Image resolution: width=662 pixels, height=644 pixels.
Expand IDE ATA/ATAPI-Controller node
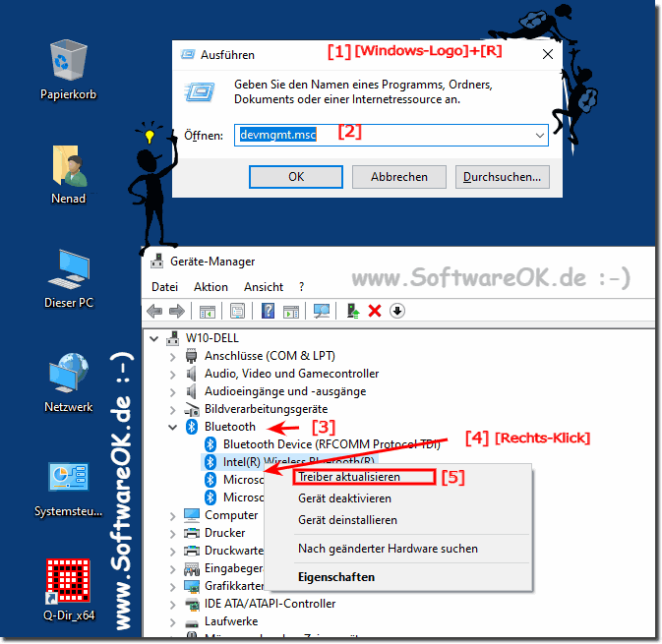(172, 605)
